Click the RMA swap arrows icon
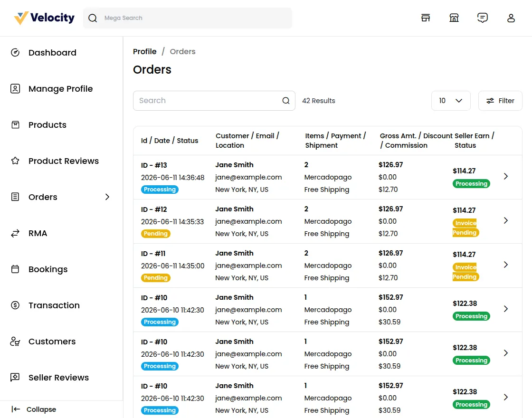This screenshot has height=418, width=532. (x=15, y=233)
